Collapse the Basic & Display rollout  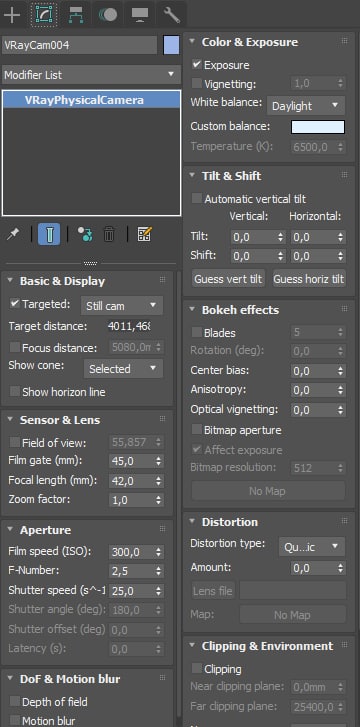click(x=10, y=281)
